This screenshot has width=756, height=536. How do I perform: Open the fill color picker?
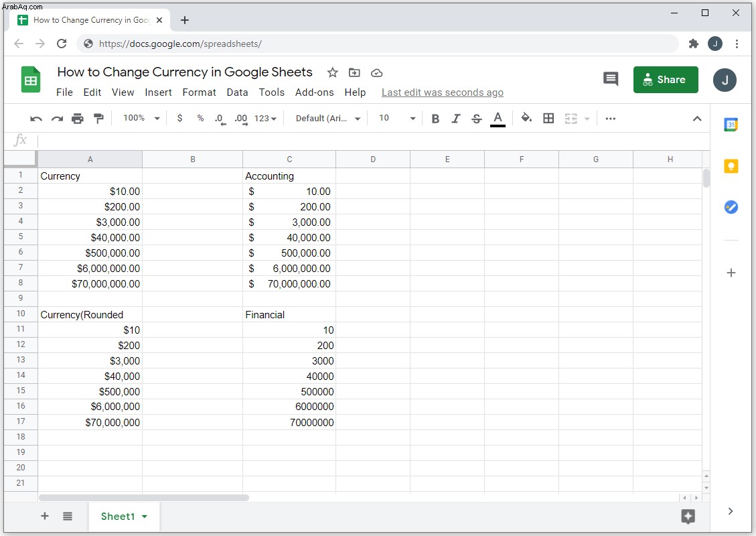pyautogui.click(x=526, y=118)
